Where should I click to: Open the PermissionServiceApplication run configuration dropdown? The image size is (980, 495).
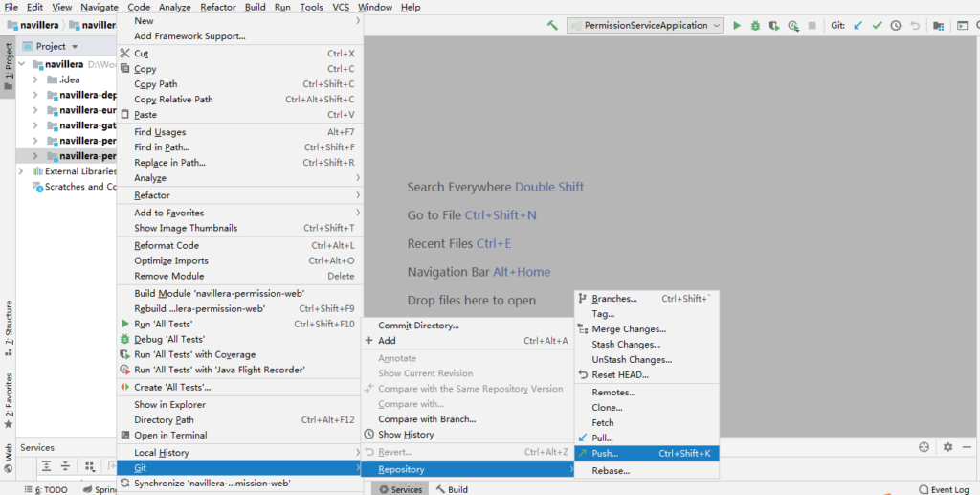coord(645,26)
